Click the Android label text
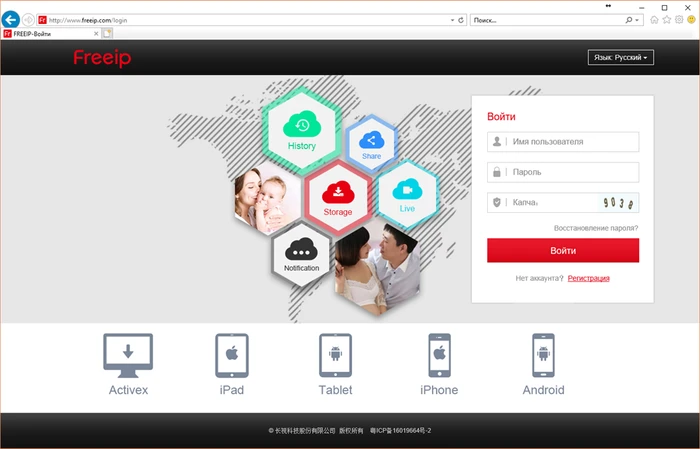Screen dimensions: 700x449 coord(543,390)
